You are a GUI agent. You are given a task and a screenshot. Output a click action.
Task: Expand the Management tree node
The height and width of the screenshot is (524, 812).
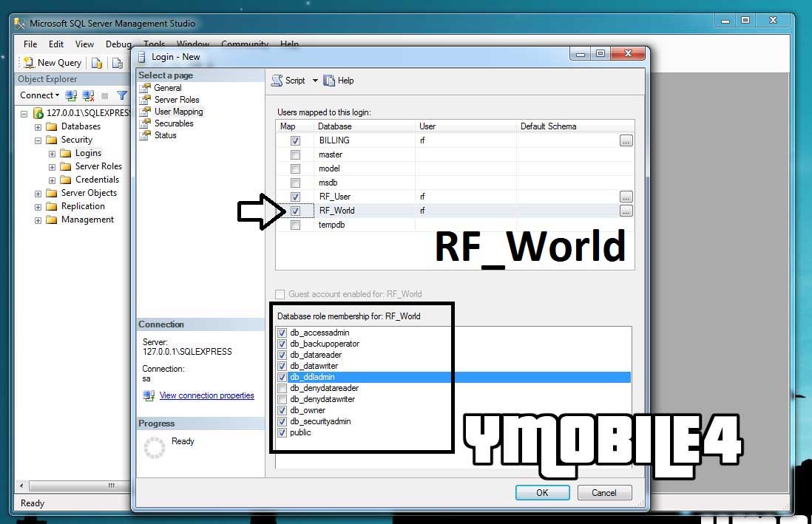pyautogui.click(x=38, y=220)
